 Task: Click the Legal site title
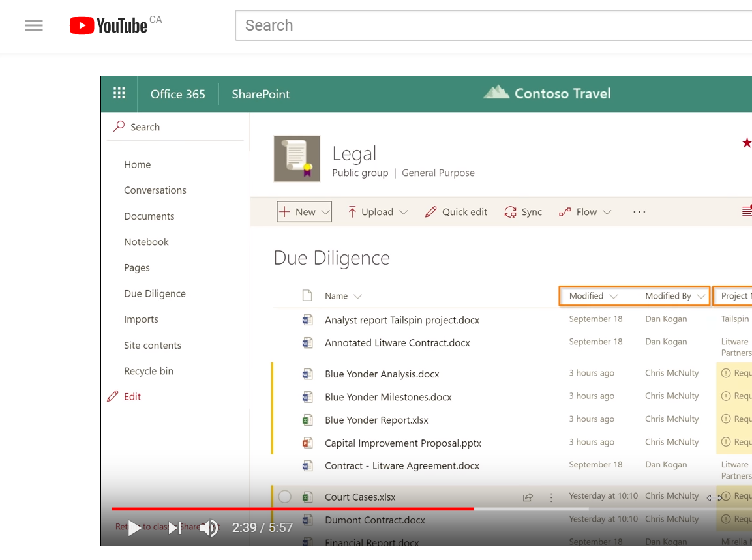[354, 153]
